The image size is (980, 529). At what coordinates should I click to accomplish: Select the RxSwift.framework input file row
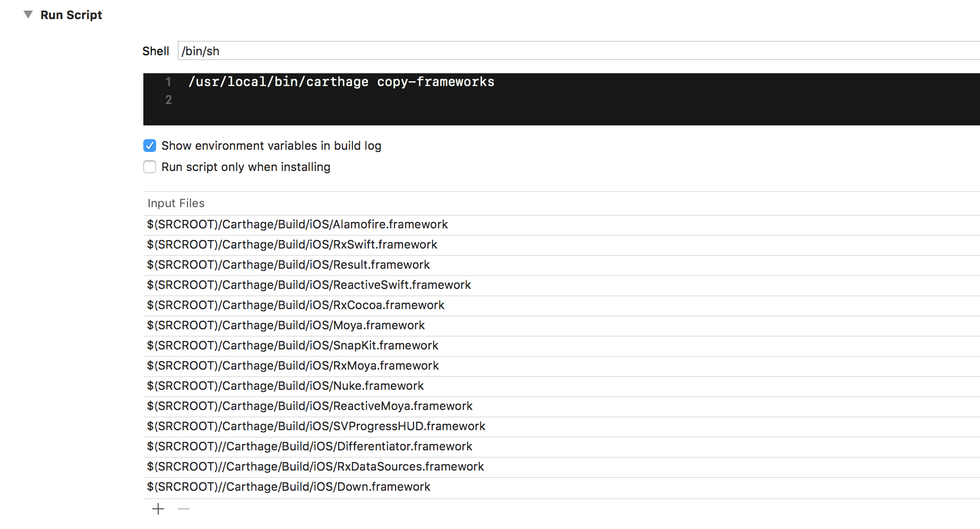[292, 245]
